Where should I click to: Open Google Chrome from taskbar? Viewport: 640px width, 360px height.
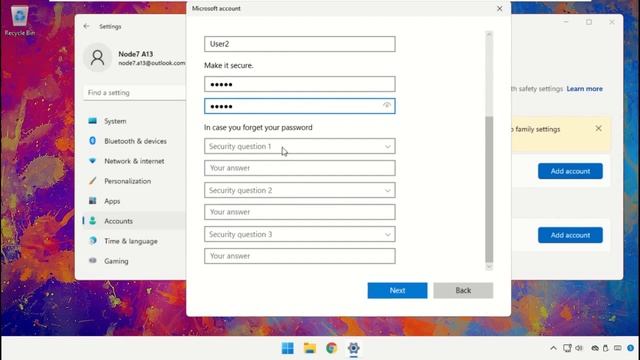[331, 348]
